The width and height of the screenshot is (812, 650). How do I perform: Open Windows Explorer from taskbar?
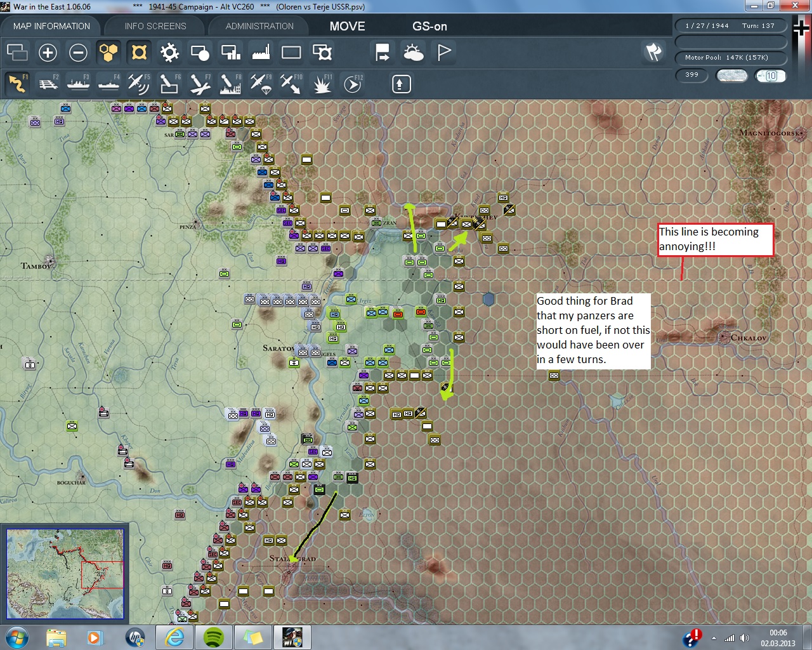pos(56,637)
